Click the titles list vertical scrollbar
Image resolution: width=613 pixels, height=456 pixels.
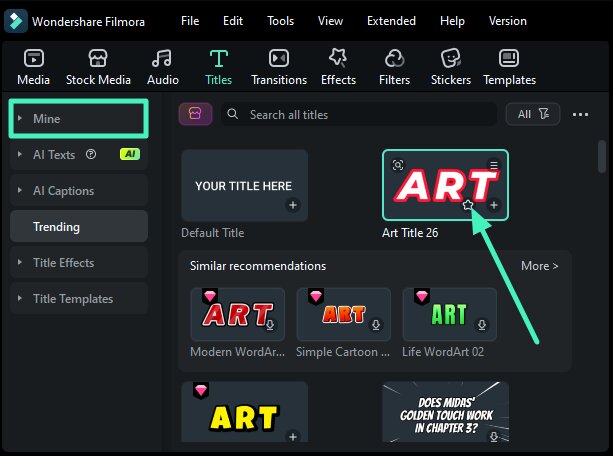tap(602, 156)
